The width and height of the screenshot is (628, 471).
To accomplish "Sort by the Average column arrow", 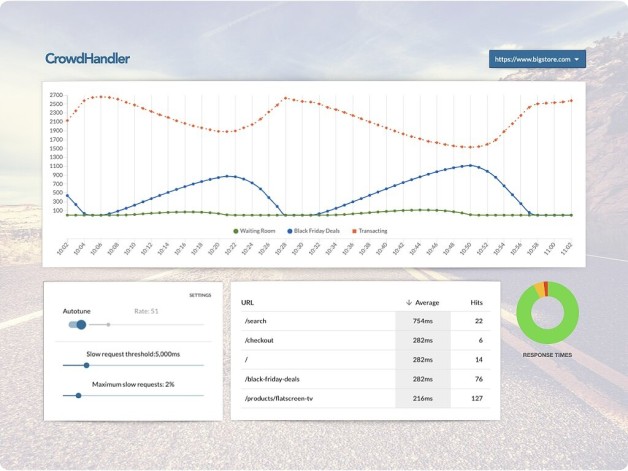I will pos(409,302).
